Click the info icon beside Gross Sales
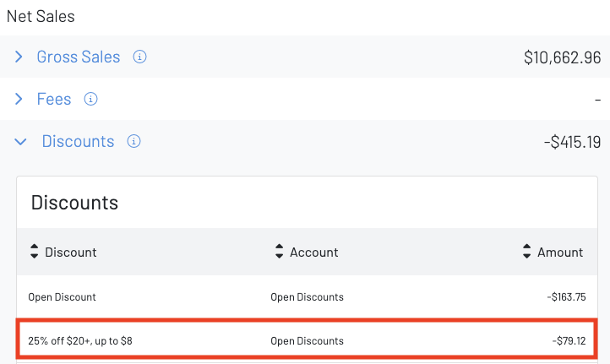The width and height of the screenshot is (610, 364). tap(140, 57)
